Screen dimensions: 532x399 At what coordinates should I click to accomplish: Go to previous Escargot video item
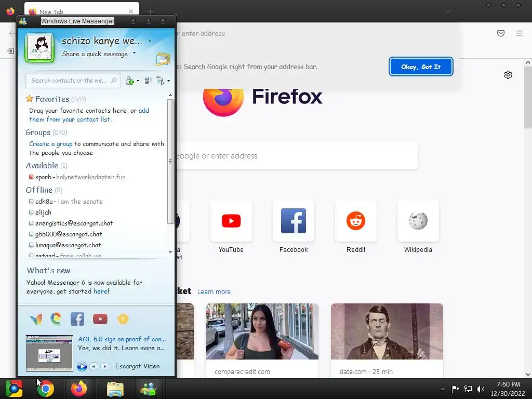point(94,366)
